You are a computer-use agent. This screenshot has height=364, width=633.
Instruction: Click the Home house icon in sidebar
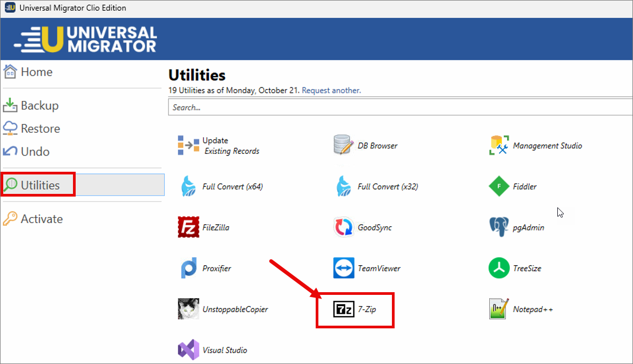[x=10, y=72]
